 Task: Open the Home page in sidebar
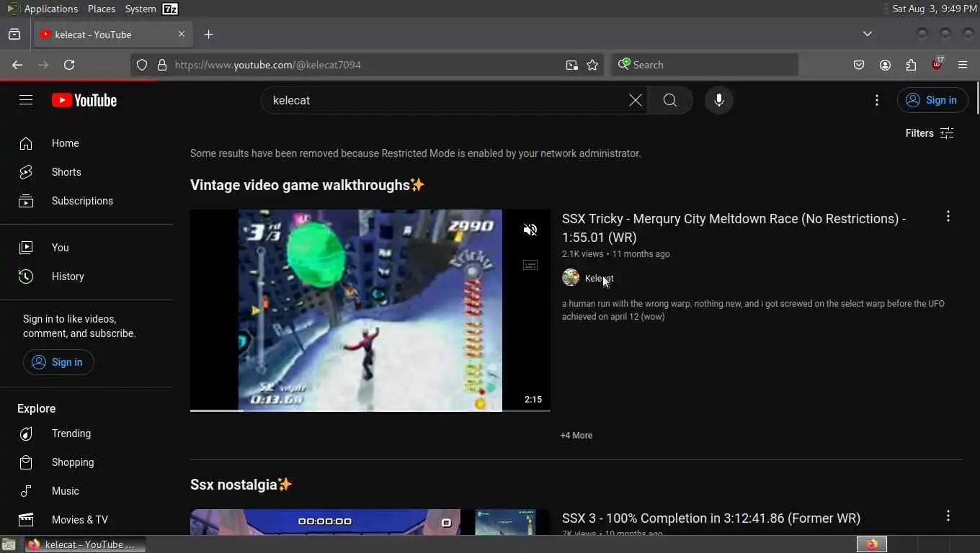(x=86, y=143)
